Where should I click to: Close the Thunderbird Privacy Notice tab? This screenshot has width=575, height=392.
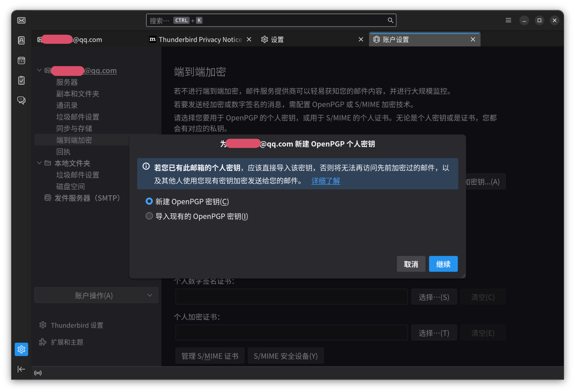(x=249, y=39)
